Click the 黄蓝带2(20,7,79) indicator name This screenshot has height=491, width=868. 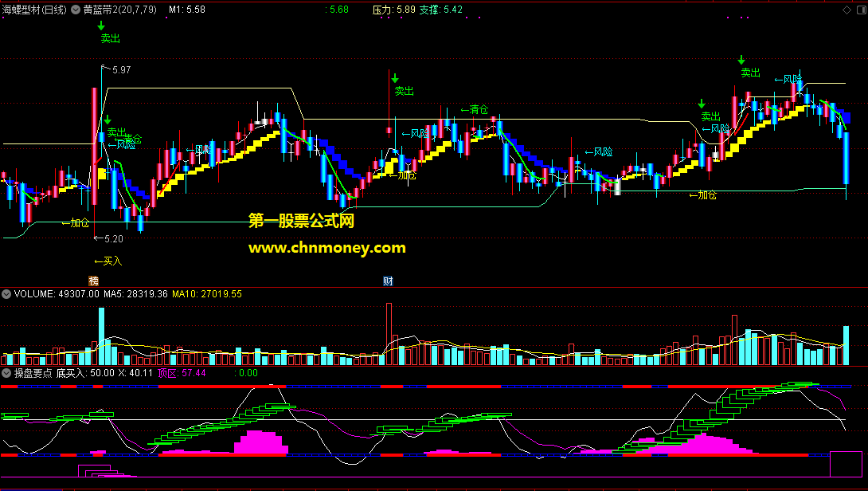[120, 10]
